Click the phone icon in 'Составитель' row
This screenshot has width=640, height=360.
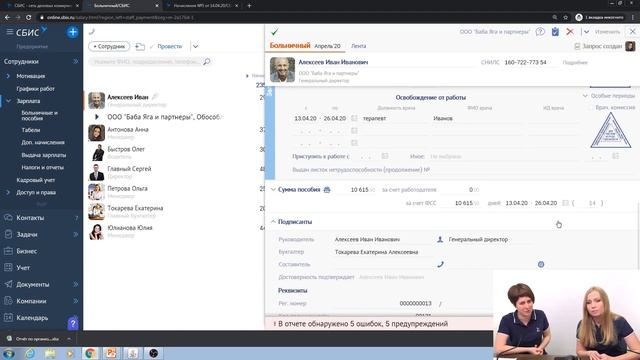coord(440,264)
